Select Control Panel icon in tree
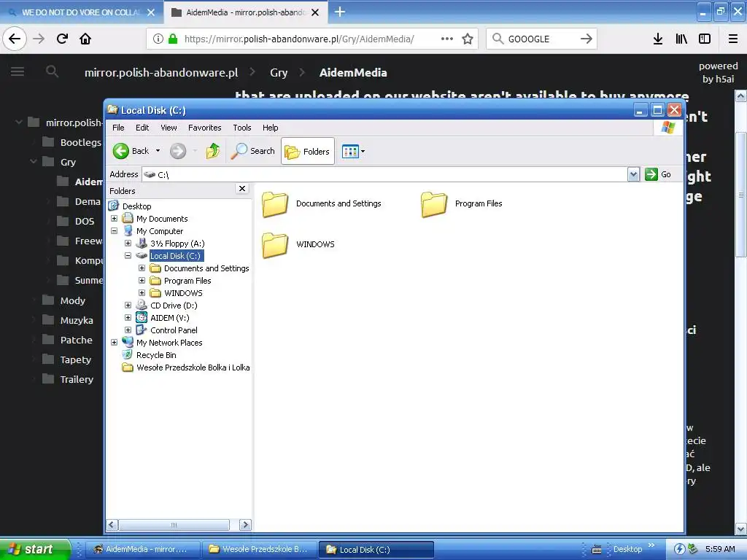Viewport: 747px width, 560px height. pos(142,330)
